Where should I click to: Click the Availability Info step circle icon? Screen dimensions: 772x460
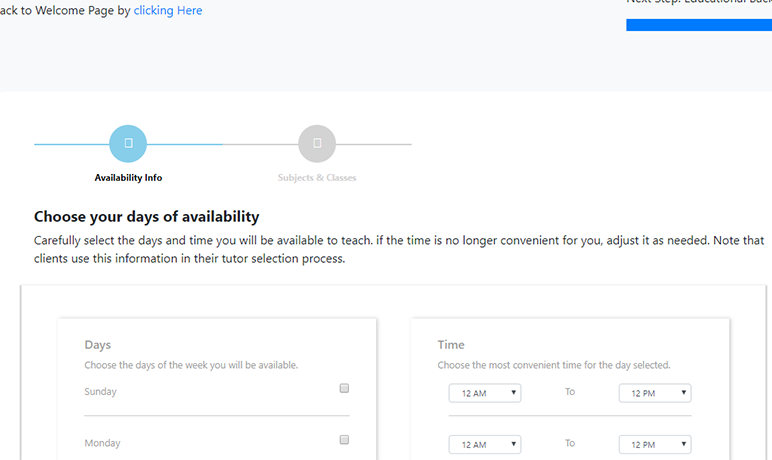[x=128, y=144]
